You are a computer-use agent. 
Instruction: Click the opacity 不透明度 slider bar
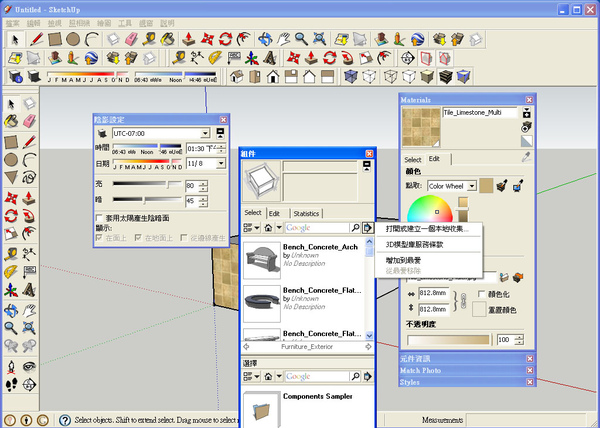click(448, 340)
